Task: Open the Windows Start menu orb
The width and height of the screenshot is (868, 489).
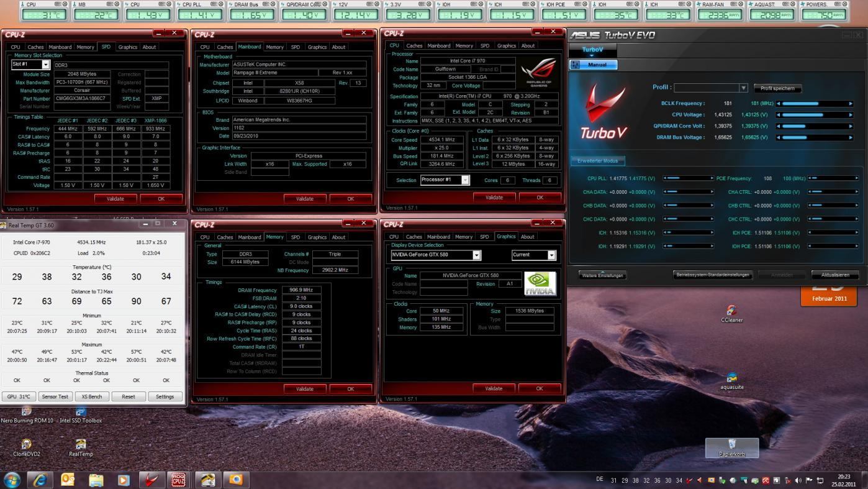Action: (x=12, y=480)
